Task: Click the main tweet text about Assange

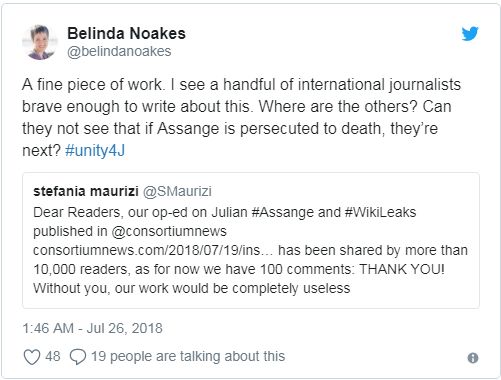Action: pyautogui.click(x=241, y=117)
